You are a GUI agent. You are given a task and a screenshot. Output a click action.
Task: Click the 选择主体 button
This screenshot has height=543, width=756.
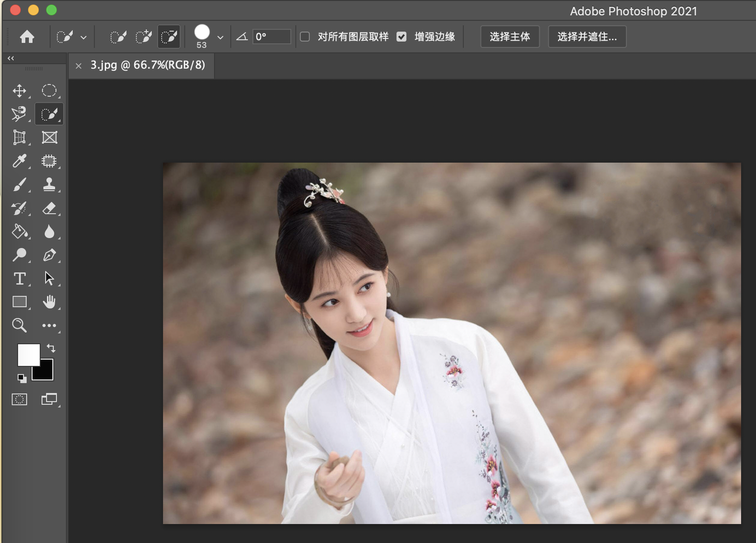pyautogui.click(x=510, y=37)
